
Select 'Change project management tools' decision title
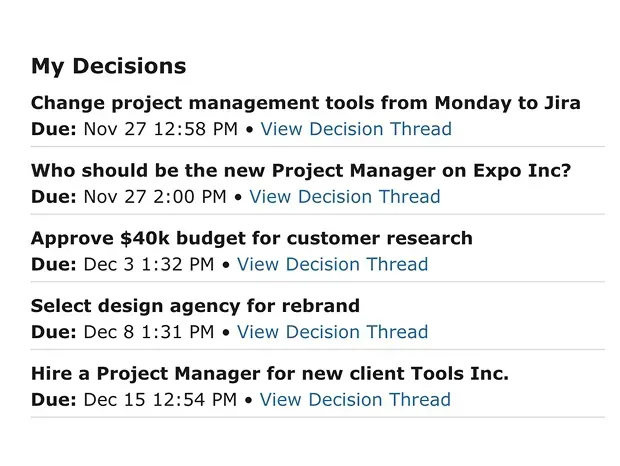tap(305, 103)
